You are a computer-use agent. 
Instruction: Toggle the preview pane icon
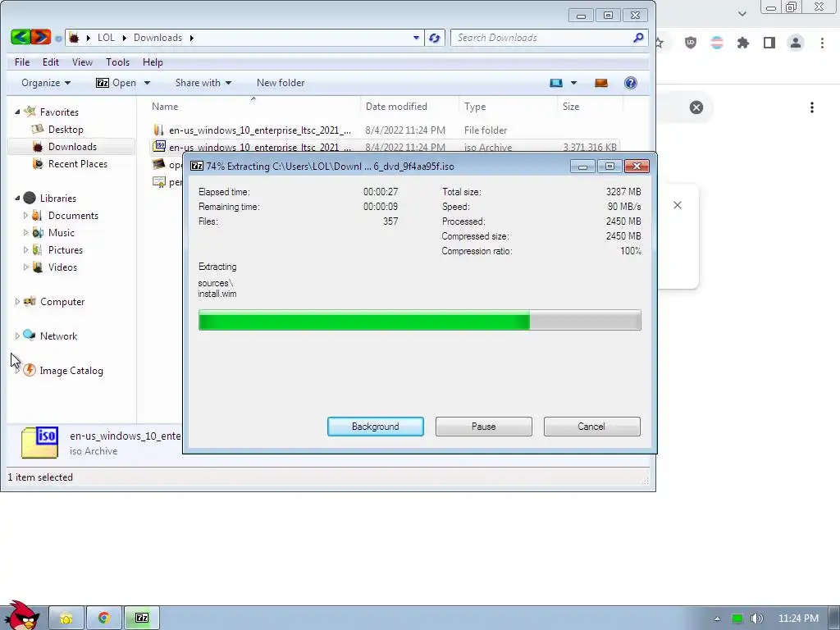(x=601, y=83)
